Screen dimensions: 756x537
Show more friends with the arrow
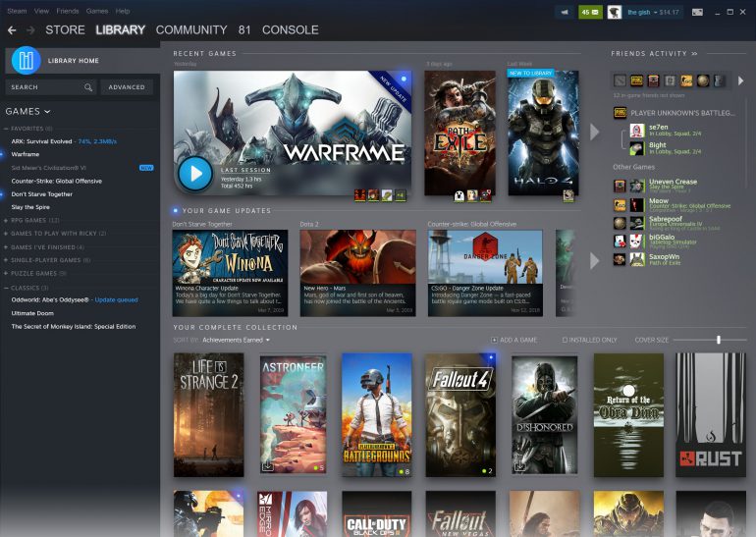pos(741,81)
